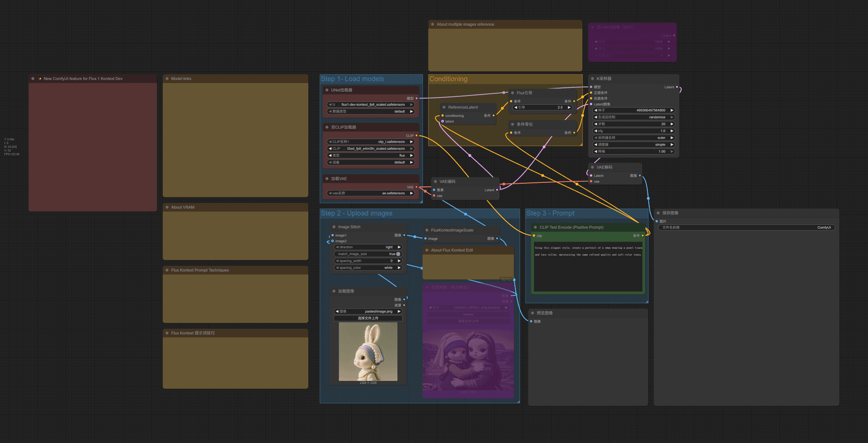This screenshot has height=443, width=868.
Task: Collapse About multiple images reference note dot
Action: point(433,24)
